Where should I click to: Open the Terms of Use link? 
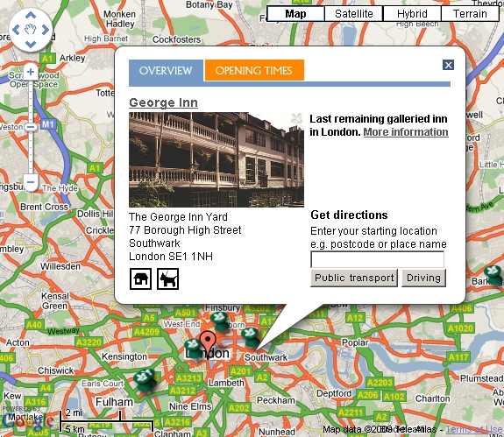474,429
